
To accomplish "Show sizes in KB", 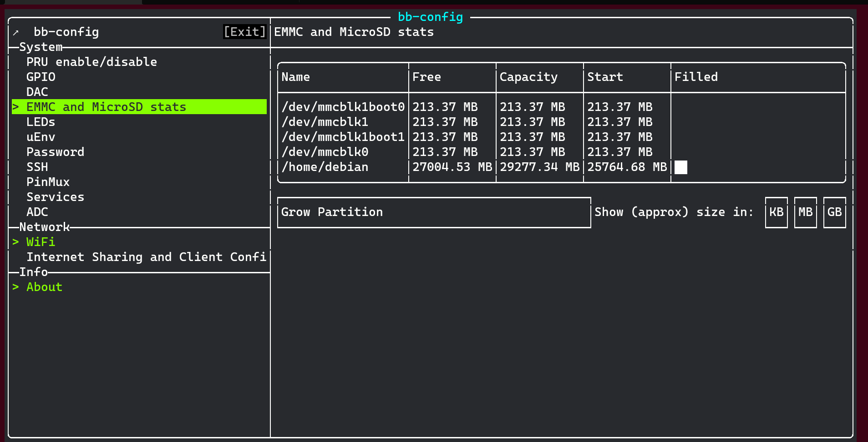I will tap(776, 212).
